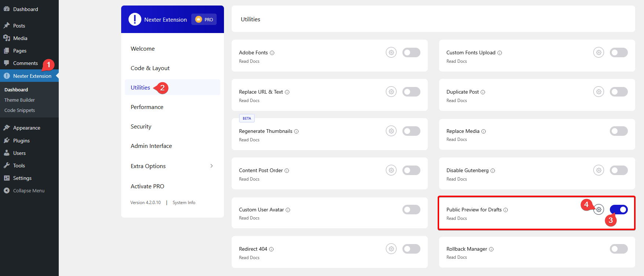
Task: Open Public Preview for Drafts settings gear
Action: click(598, 209)
